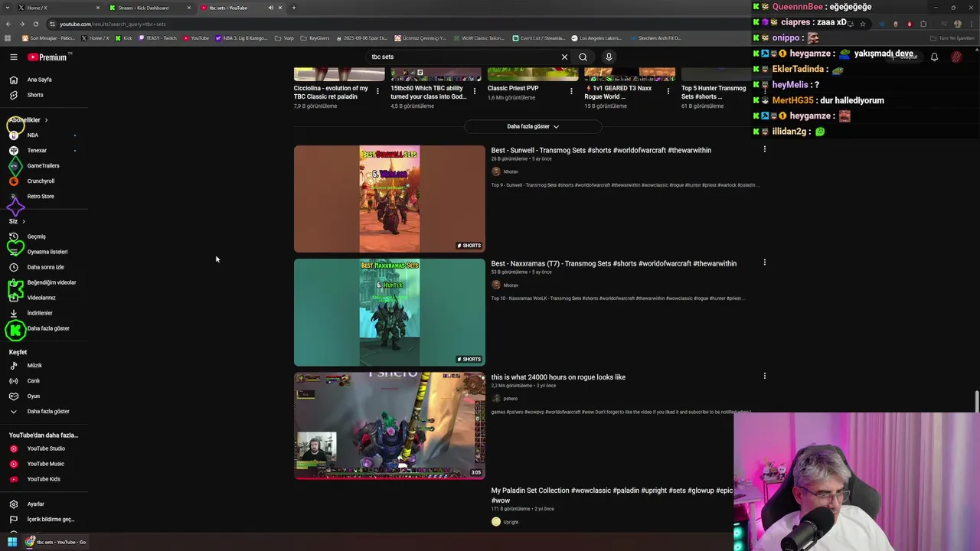Open a new browser tab
This screenshot has height=551, width=980.
click(x=294, y=8)
